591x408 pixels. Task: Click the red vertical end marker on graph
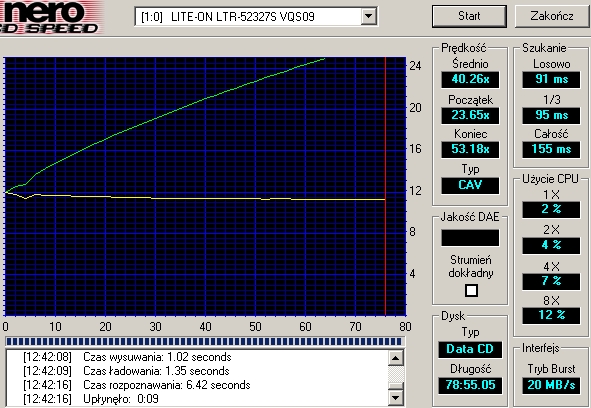tap(385, 187)
